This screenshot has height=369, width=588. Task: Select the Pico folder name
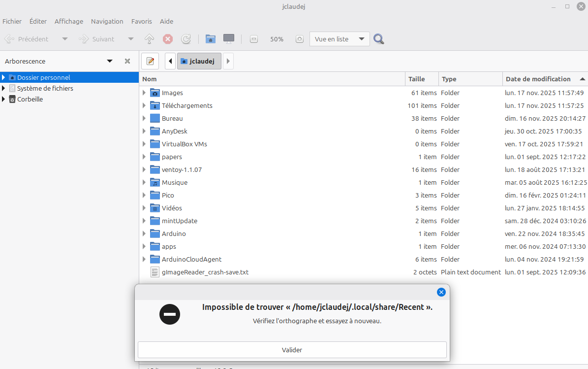click(168, 195)
